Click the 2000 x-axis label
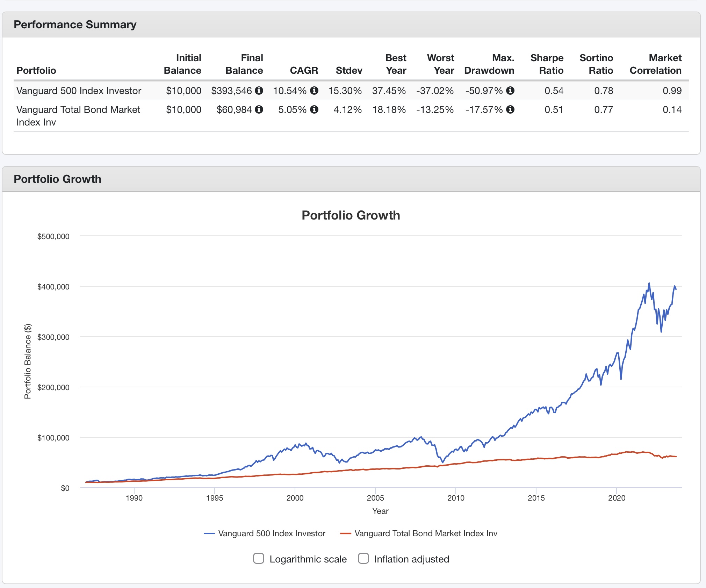Viewport: 706px width, 588px height. point(295,498)
